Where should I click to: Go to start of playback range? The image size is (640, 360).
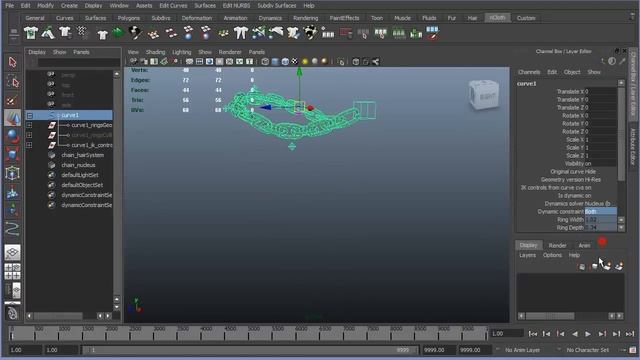(532, 334)
